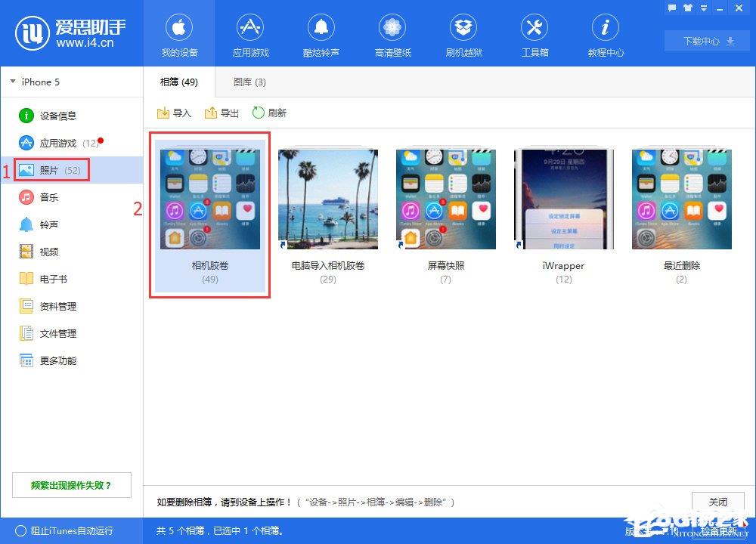Viewport: 756px width, 544px height.
Task: Open the skin (shirt) icon in title bar
Action: [688, 8]
